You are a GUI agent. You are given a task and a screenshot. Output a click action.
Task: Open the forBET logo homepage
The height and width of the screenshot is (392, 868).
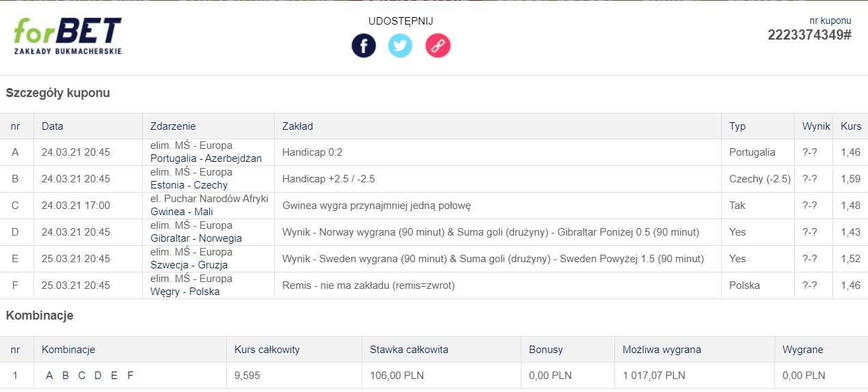(68, 36)
